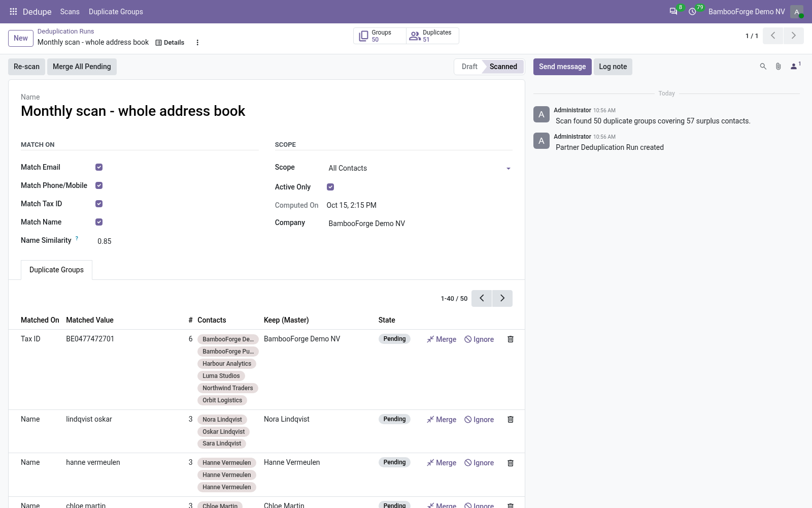
Task: Open attachments via the paperclip icon
Action: pyautogui.click(x=778, y=67)
